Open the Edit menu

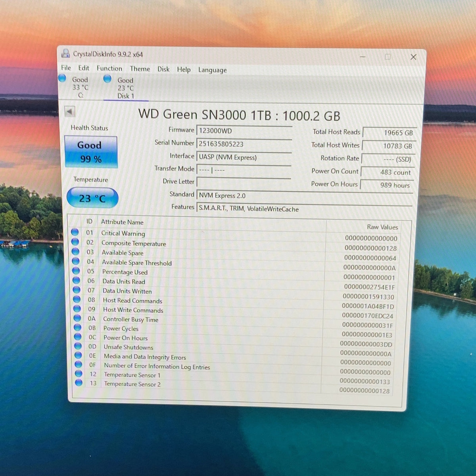click(83, 68)
